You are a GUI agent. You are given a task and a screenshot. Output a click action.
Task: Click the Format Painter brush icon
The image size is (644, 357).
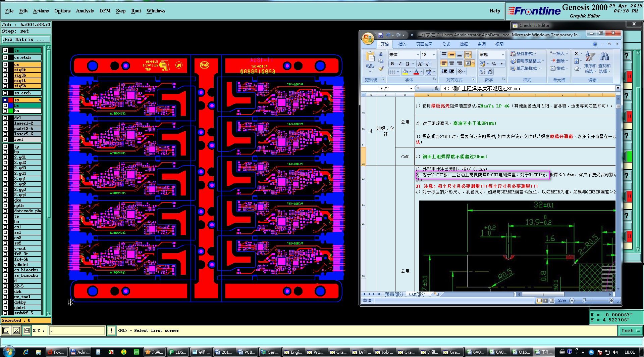tap(381, 69)
